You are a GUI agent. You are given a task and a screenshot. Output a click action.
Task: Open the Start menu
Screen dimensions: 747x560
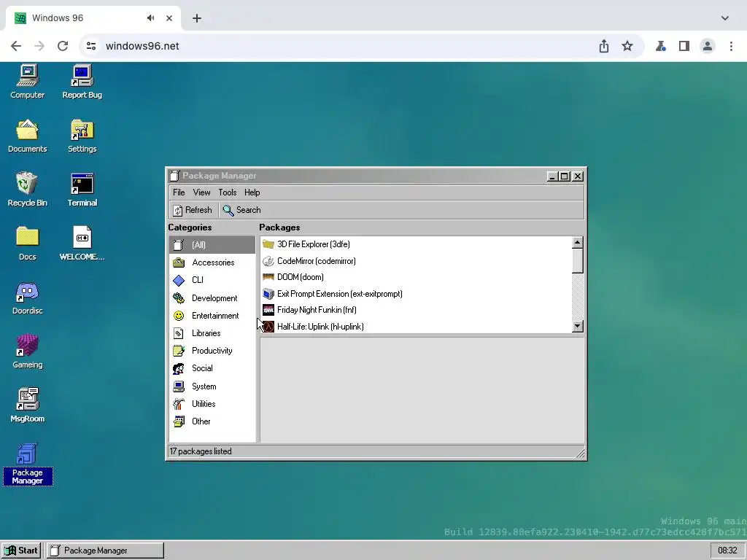click(21, 551)
